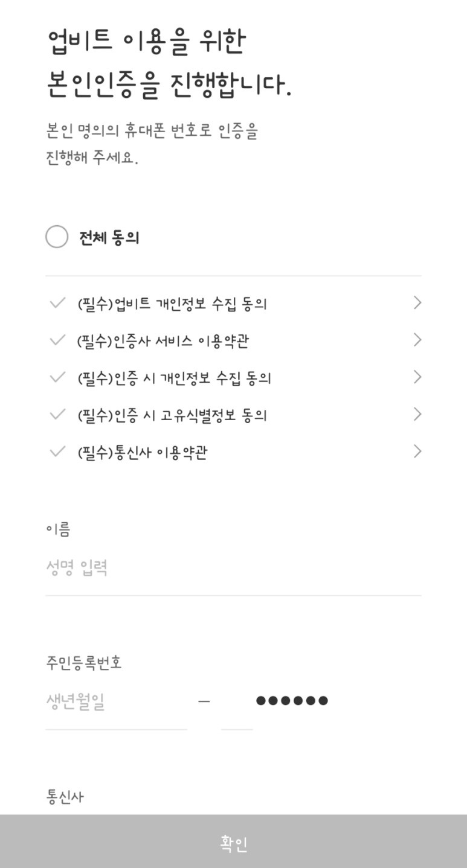Check the 인증사 서비스 이용약관 checkmark

point(57,340)
